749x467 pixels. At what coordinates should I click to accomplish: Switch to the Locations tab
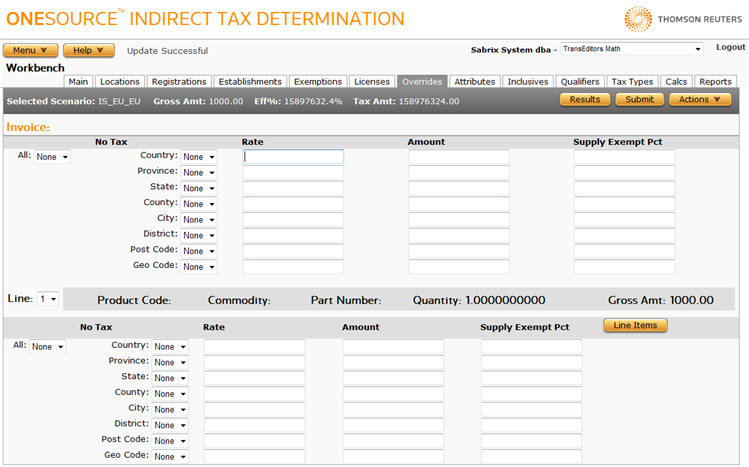tap(120, 82)
